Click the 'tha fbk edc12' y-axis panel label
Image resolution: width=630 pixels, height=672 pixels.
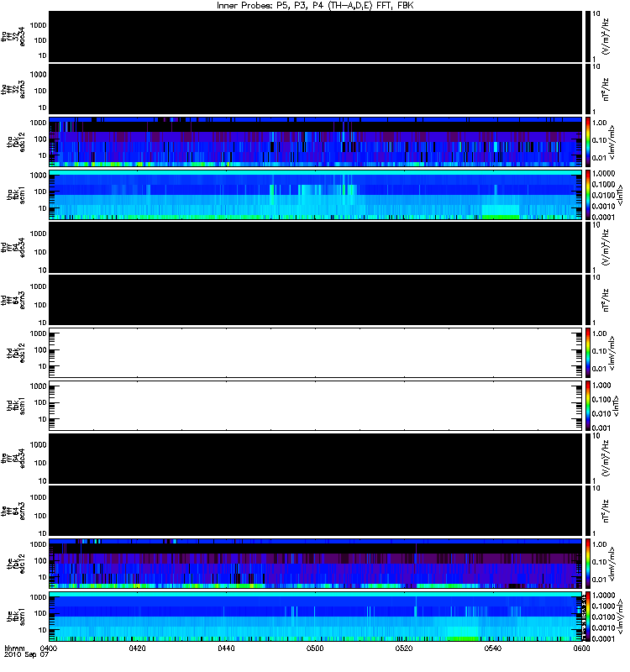pyautogui.click(x=16, y=140)
